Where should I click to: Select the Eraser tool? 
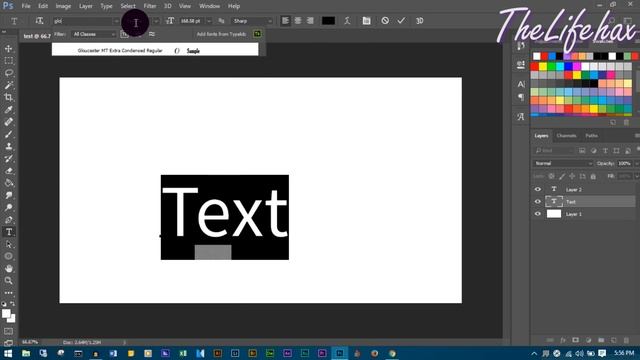pos(9,171)
